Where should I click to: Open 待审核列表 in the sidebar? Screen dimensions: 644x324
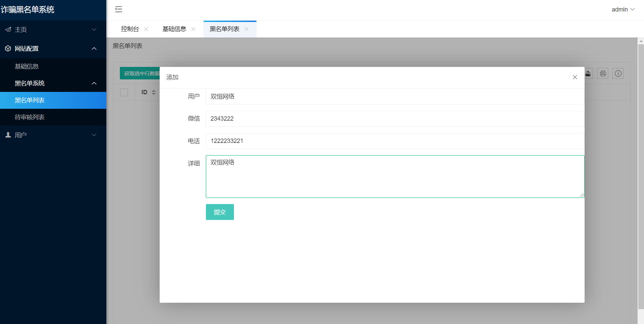[x=30, y=117]
